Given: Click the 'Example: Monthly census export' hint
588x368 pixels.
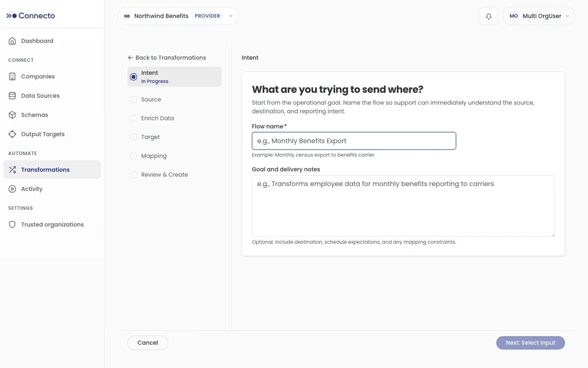Looking at the screenshot, I should (313, 155).
